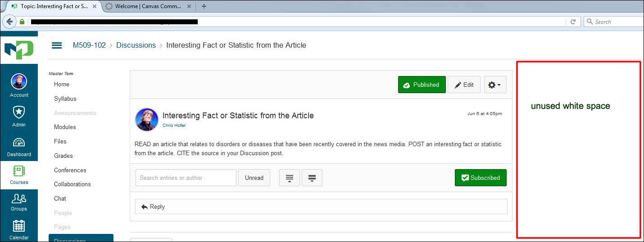Open Chat in the course menu
Viewport: 644px width, 242px height.
60,198
